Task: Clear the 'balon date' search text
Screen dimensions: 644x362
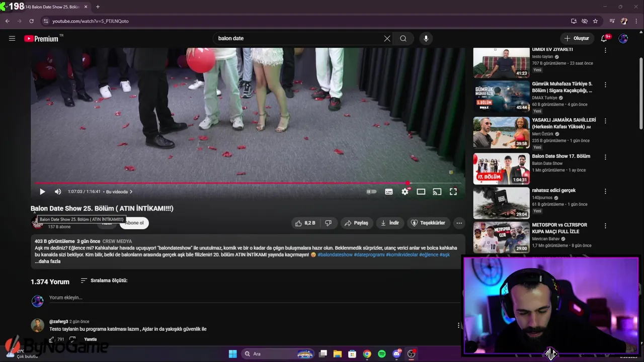Action: pyautogui.click(x=387, y=38)
